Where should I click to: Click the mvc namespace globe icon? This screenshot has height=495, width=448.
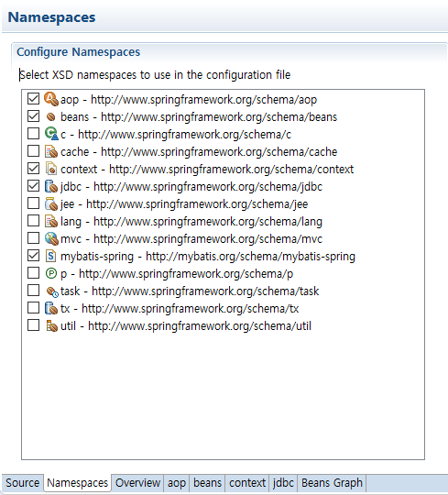point(51,238)
